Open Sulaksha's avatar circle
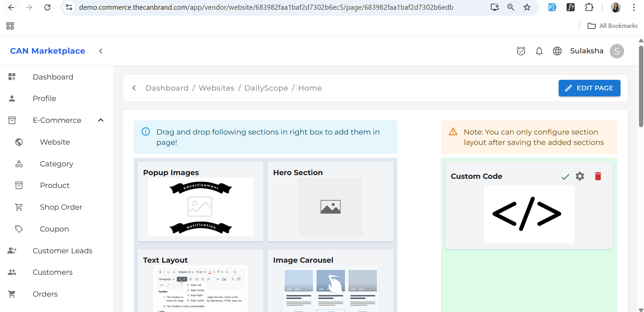644x312 pixels. pos(617,51)
